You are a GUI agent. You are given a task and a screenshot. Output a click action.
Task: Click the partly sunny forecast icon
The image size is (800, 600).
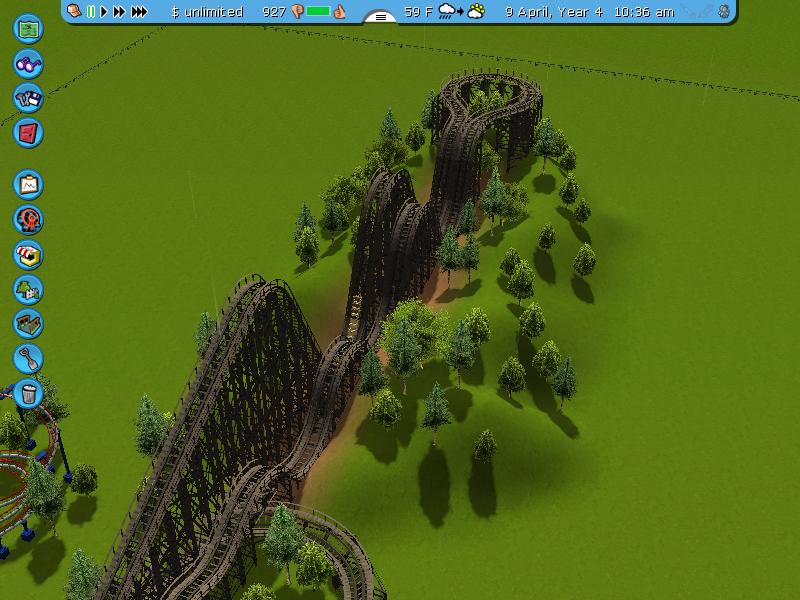476,11
